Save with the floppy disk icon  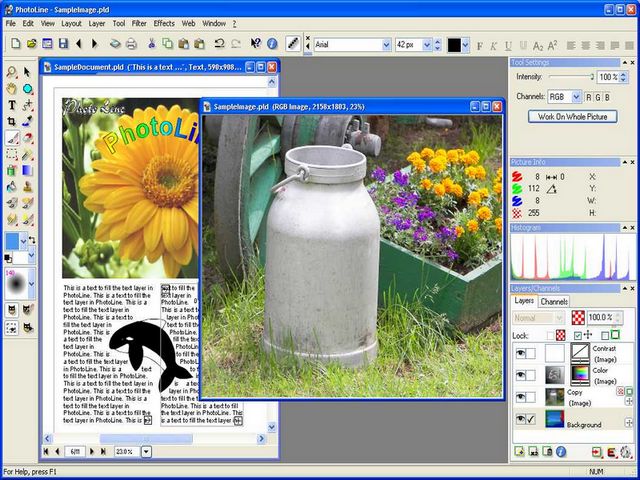(63, 44)
